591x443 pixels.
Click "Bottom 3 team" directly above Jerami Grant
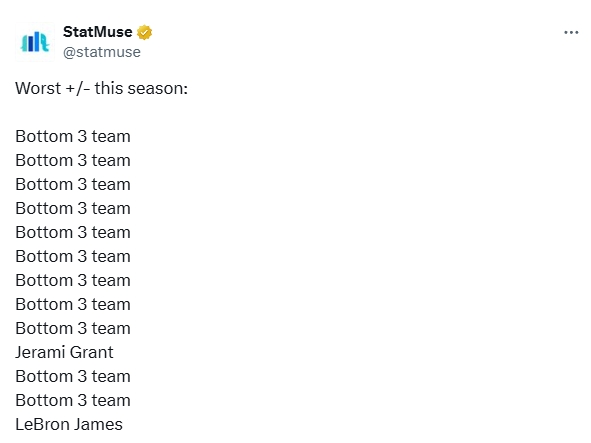click(73, 328)
